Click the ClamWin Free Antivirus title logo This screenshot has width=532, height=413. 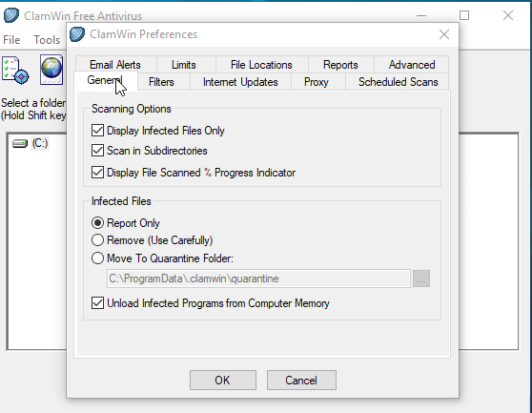click(x=11, y=15)
